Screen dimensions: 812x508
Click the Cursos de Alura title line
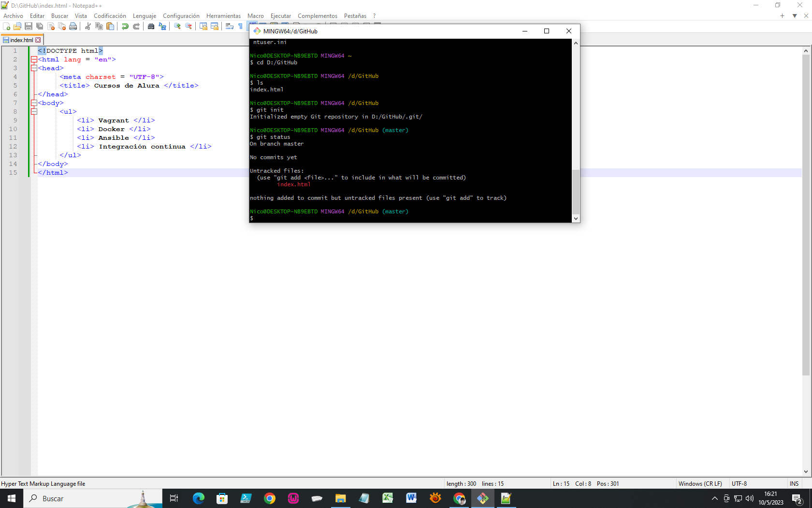tap(129, 86)
